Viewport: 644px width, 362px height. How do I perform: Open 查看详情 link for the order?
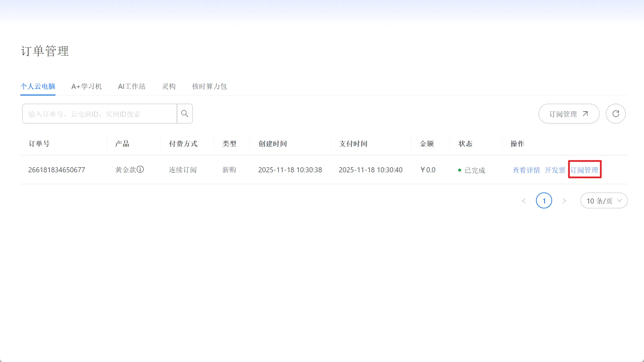pos(526,170)
